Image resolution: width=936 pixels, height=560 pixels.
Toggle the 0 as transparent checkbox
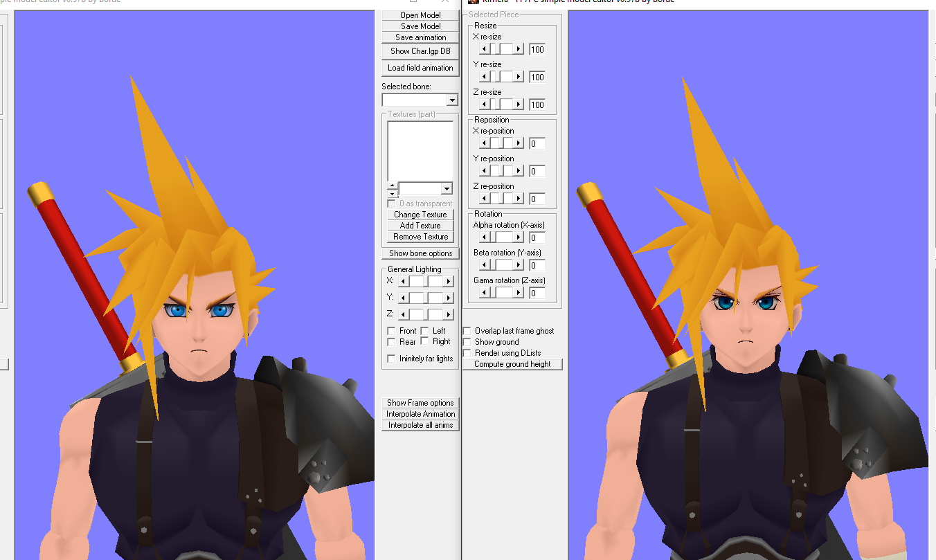(391, 204)
